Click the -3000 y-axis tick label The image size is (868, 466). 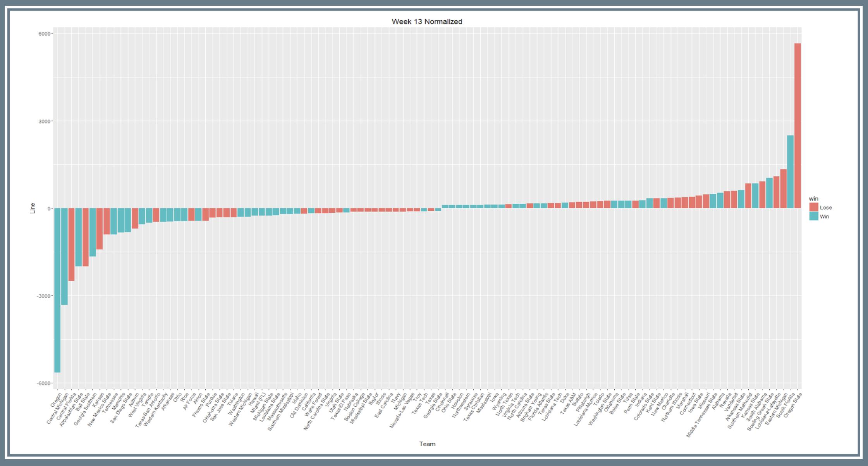click(x=44, y=296)
